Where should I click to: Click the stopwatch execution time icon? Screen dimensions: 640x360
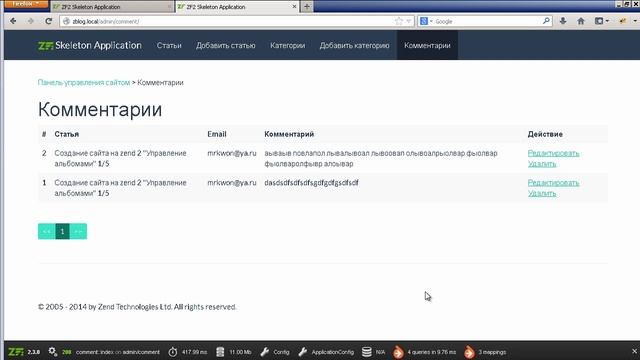tap(173, 352)
